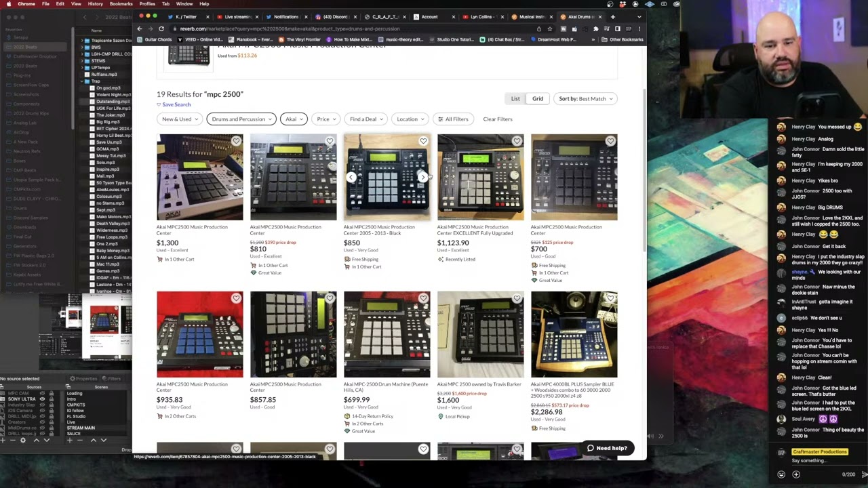This screenshot has height=488, width=868.
Task: Switch to the Discord browser tab
Action: [x=337, y=16]
